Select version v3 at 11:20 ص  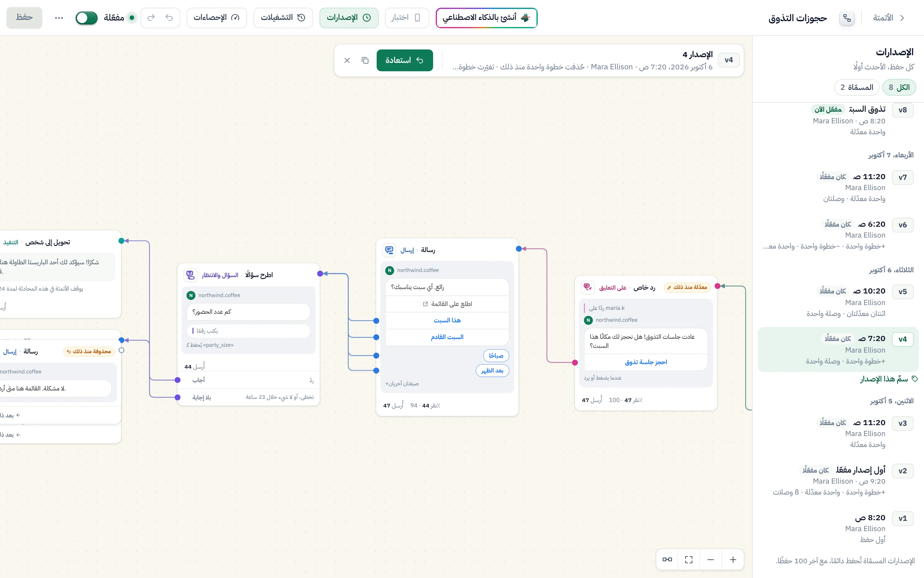point(838,433)
